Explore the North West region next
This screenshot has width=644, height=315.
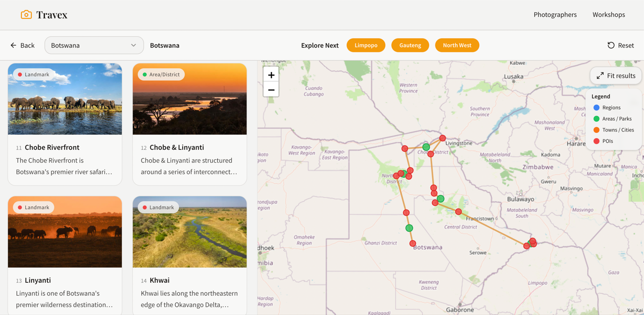(457, 45)
